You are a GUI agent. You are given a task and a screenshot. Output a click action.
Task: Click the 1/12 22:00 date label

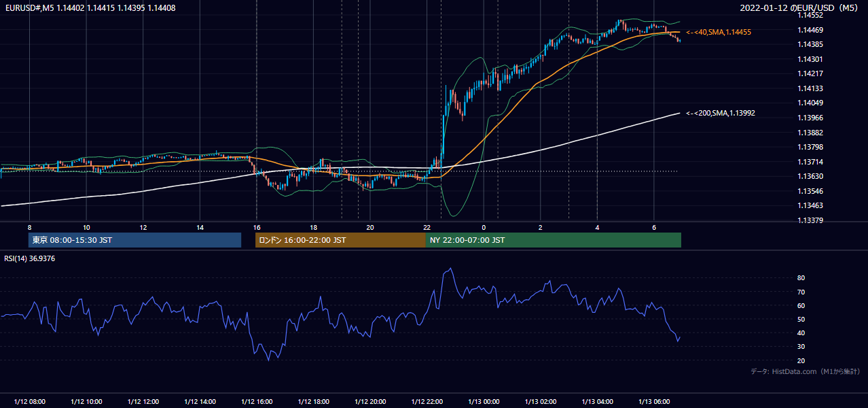point(427,401)
